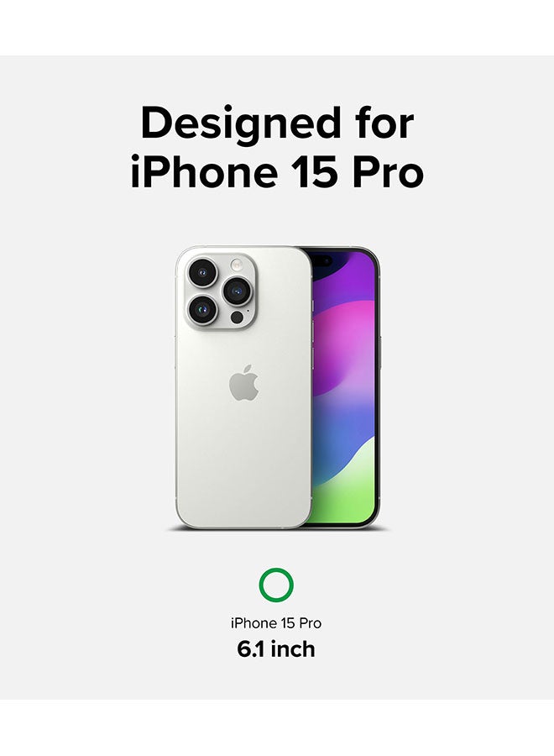Click the green compatibility circle icon
Viewport: 554px width, 756px height.
276,585
